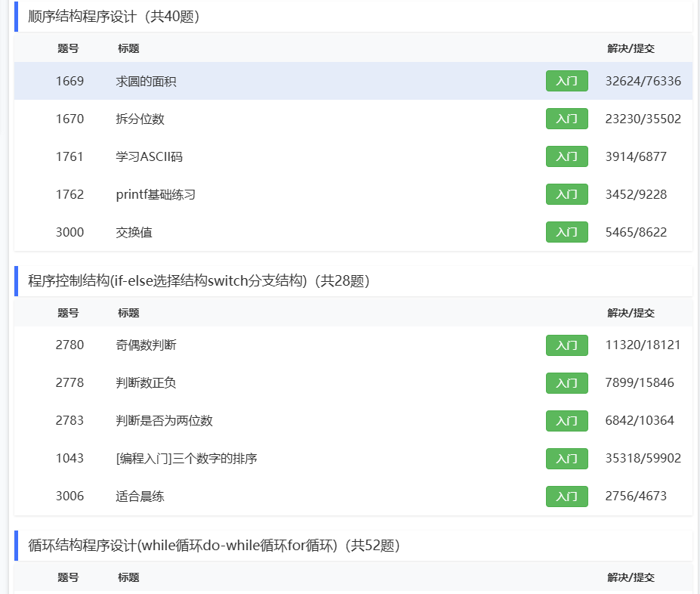Click the 入门 tag on row 3000

click(x=566, y=232)
